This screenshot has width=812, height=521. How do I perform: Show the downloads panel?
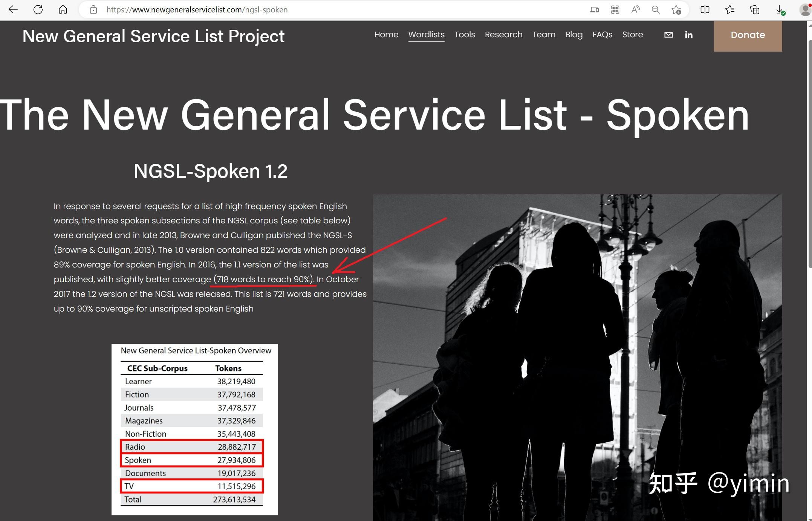[x=780, y=10]
